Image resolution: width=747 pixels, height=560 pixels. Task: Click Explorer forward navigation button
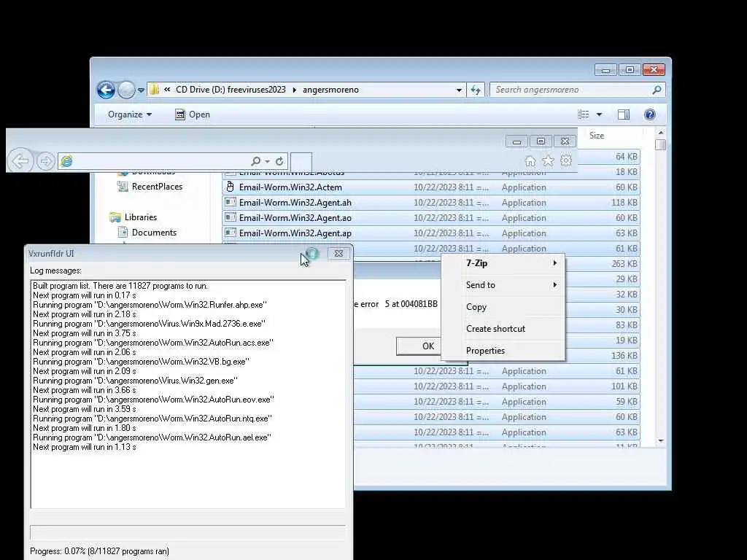126,90
